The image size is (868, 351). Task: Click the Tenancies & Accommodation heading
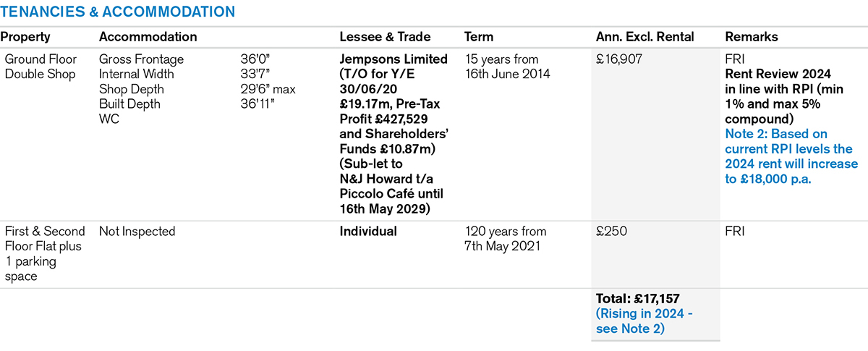(x=118, y=12)
